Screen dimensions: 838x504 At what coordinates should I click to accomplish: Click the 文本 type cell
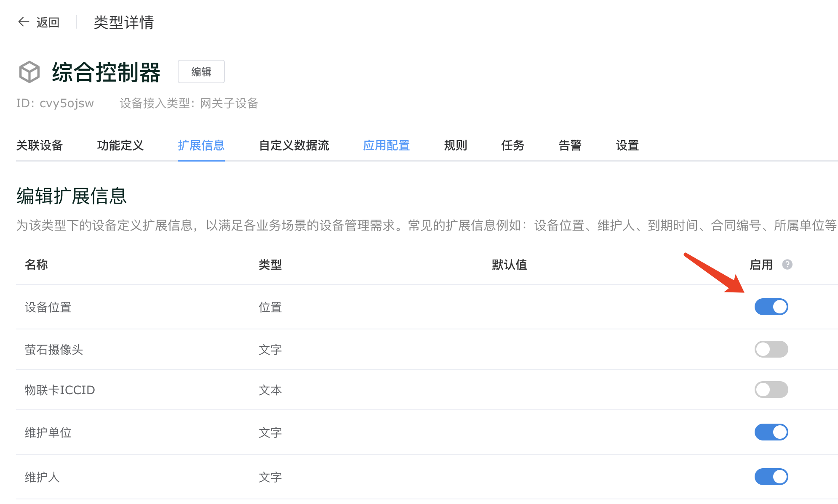pos(270,390)
